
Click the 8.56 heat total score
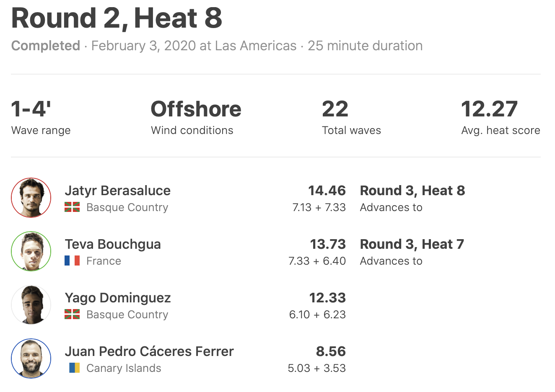[x=331, y=351]
